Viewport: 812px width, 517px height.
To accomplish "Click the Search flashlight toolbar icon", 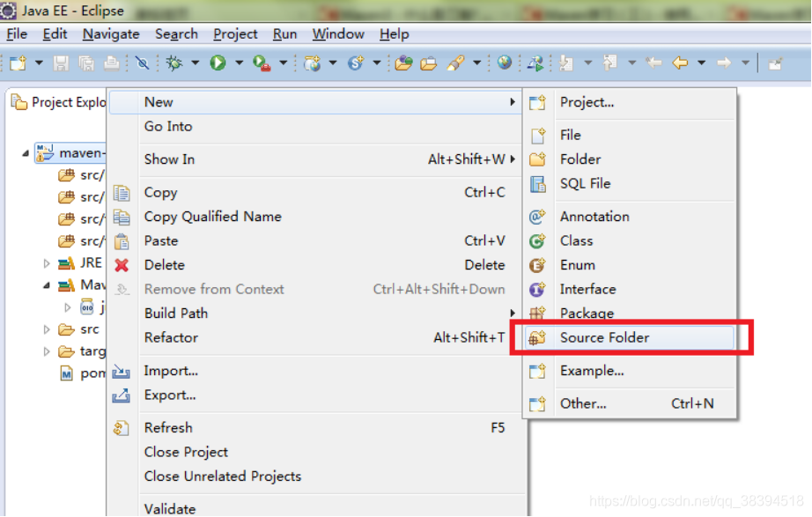I will 455,63.
